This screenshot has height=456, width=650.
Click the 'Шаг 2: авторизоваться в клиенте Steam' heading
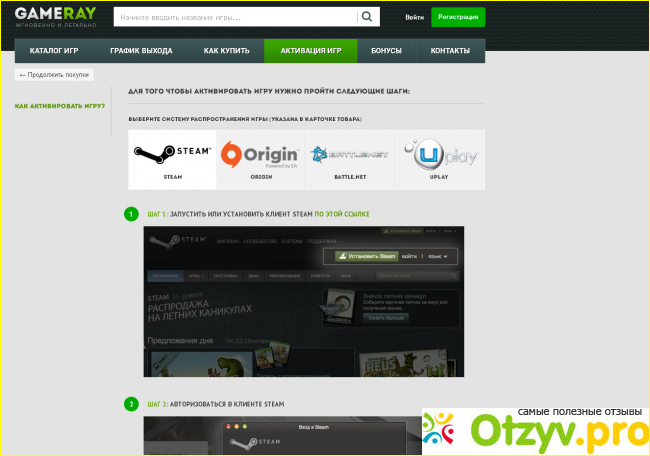(x=216, y=404)
